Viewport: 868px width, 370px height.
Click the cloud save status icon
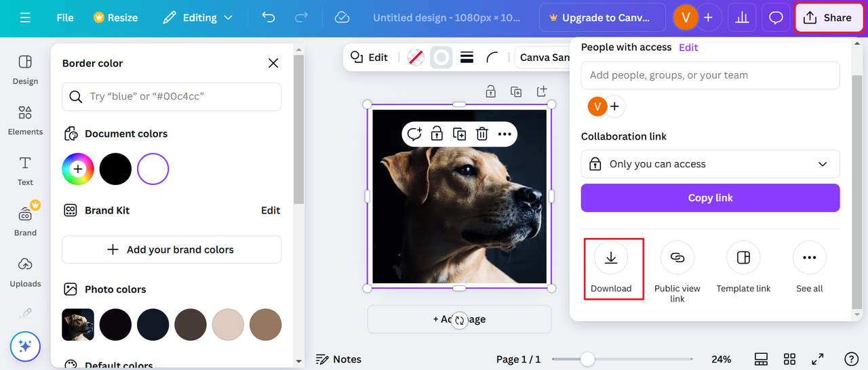point(342,18)
